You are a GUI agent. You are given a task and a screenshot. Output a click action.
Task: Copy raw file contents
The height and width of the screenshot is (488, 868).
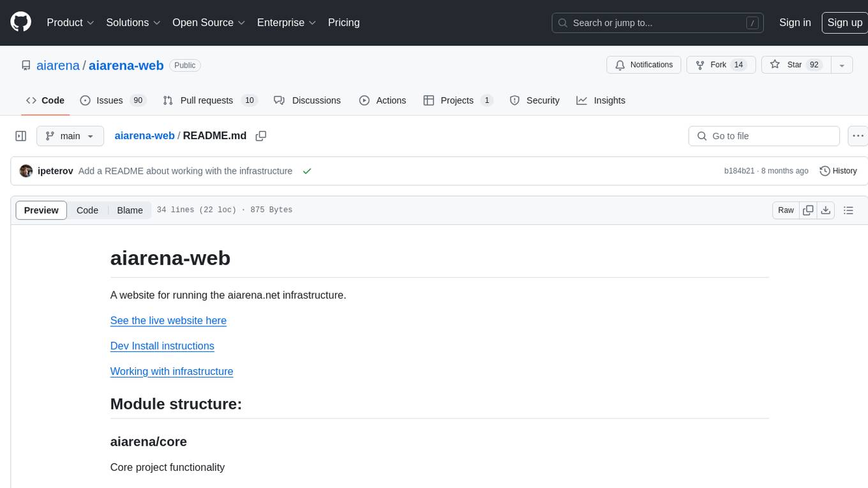[808, 210]
